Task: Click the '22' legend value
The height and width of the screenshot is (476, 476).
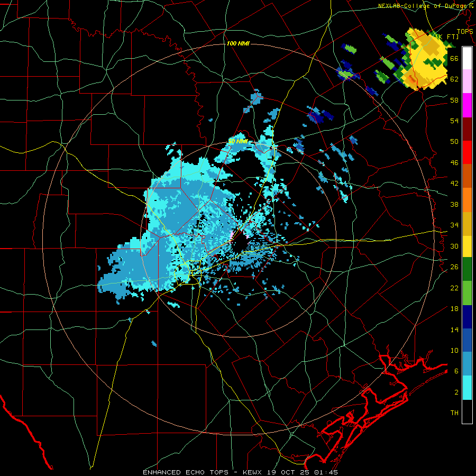Action: [454, 288]
